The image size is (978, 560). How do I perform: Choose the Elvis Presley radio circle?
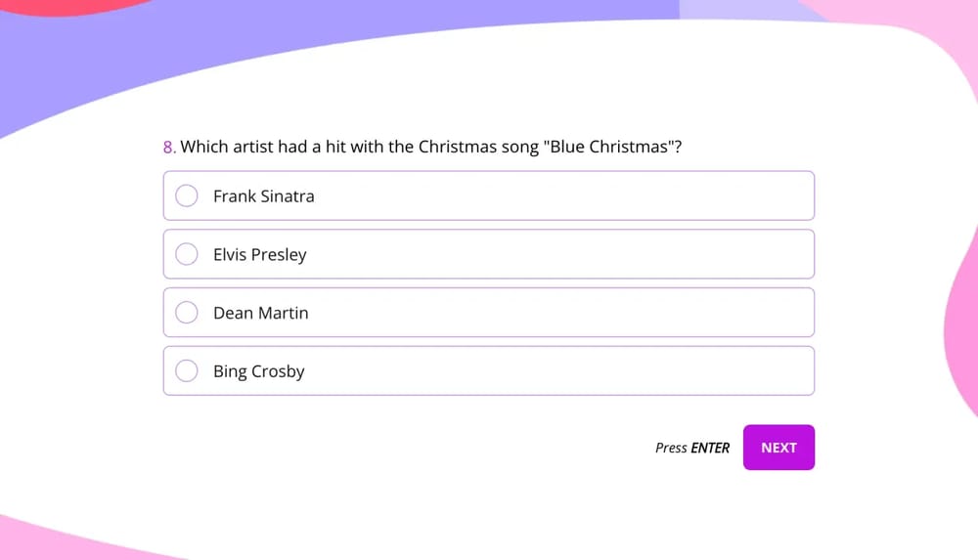[x=187, y=254]
